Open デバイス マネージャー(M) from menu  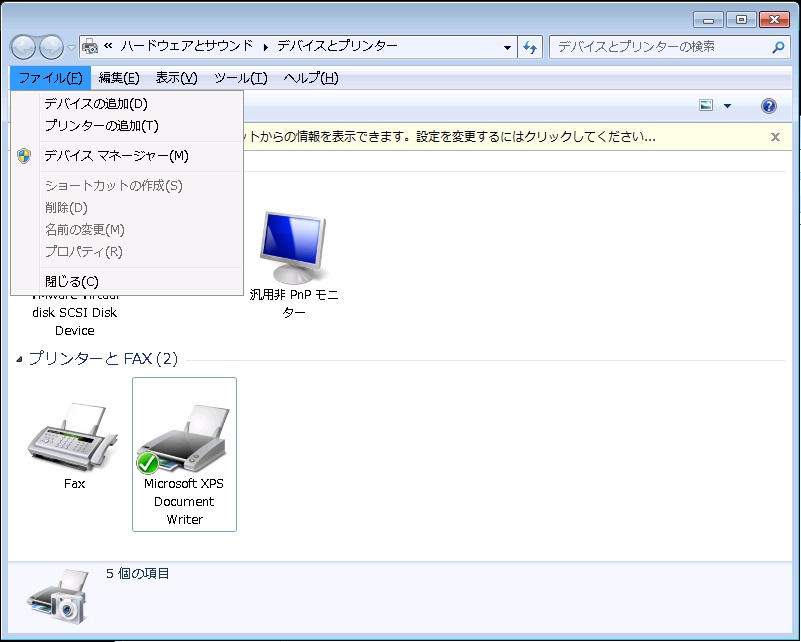[116, 155]
